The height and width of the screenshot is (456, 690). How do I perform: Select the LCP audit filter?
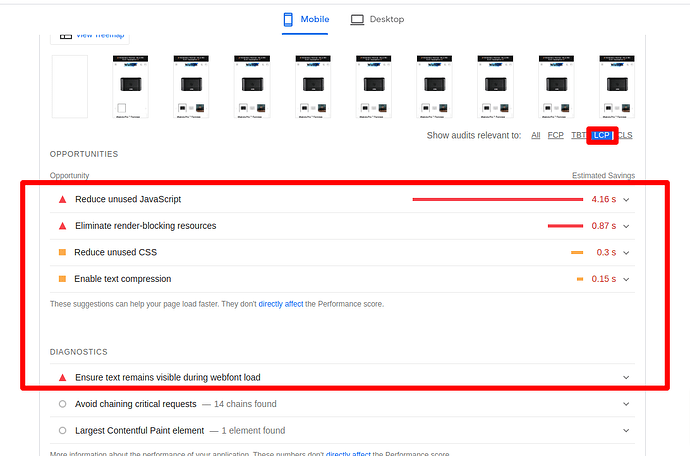coord(601,135)
